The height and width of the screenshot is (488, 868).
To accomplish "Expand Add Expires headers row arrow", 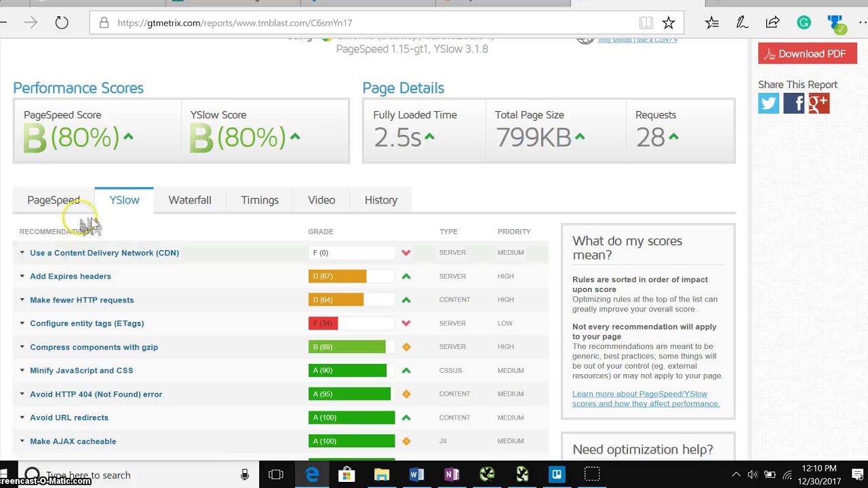I will (22, 277).
